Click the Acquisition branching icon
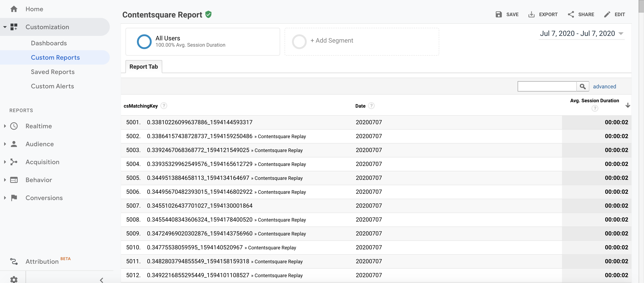This screenshot has height=283, width=644. click(x=14, y=162)
